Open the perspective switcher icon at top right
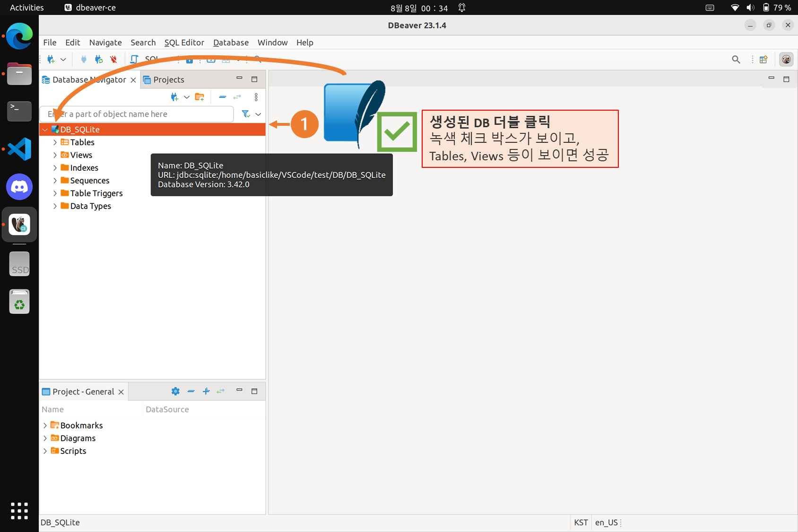 click(763, 60)
